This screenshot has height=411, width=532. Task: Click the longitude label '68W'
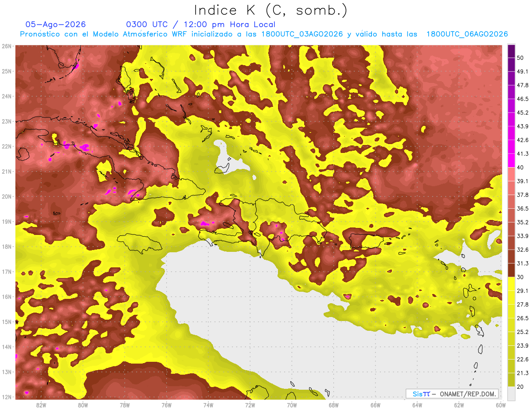coord(334,405)
